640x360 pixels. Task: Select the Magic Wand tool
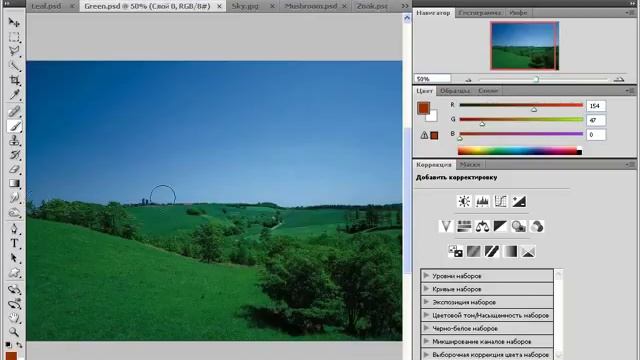tap(14, 66)
